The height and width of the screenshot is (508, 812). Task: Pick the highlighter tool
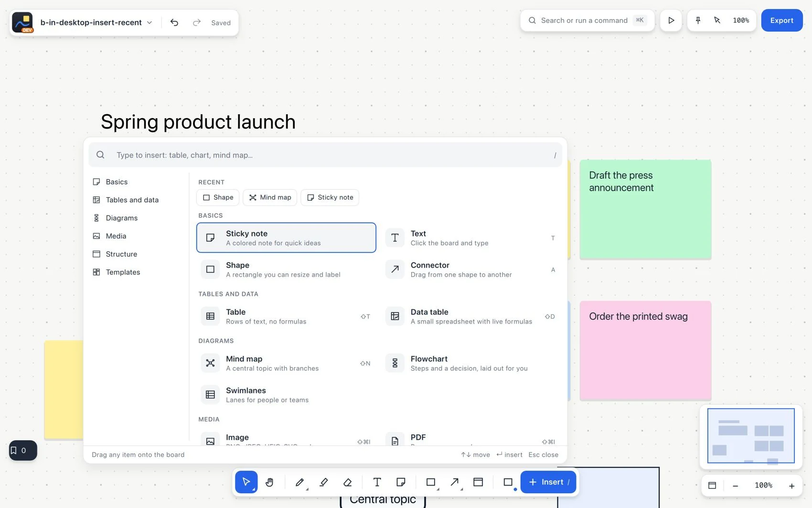coord(323,482)
